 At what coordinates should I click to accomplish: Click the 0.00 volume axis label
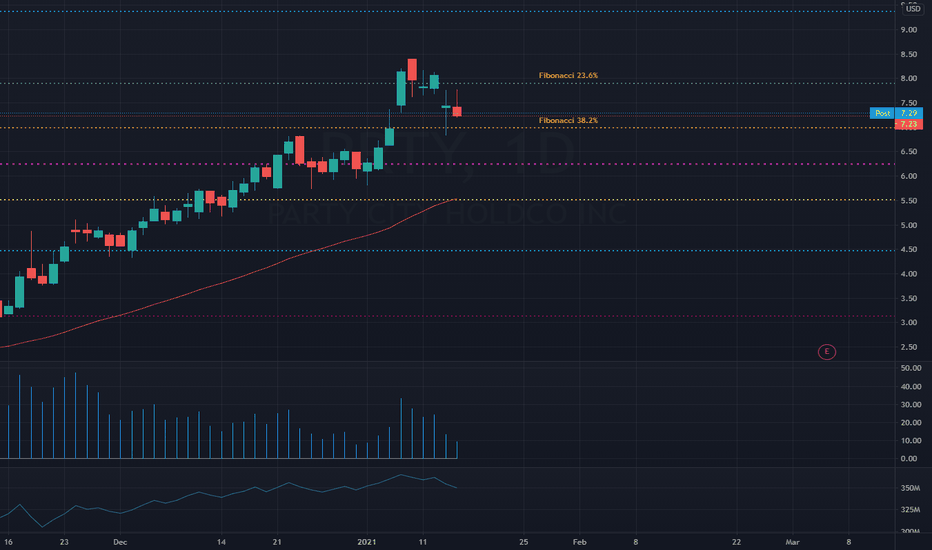point(908,459)
